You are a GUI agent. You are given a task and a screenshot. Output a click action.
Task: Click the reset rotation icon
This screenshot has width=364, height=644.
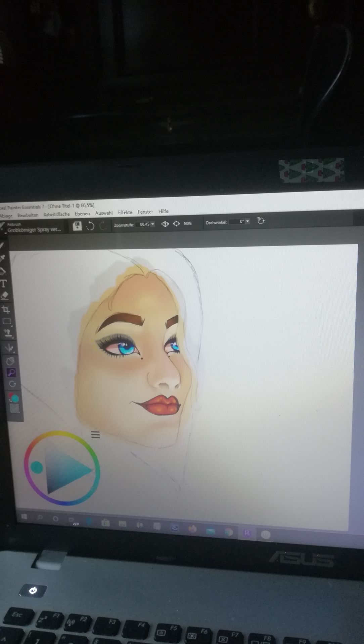click(x=261, y=221)
